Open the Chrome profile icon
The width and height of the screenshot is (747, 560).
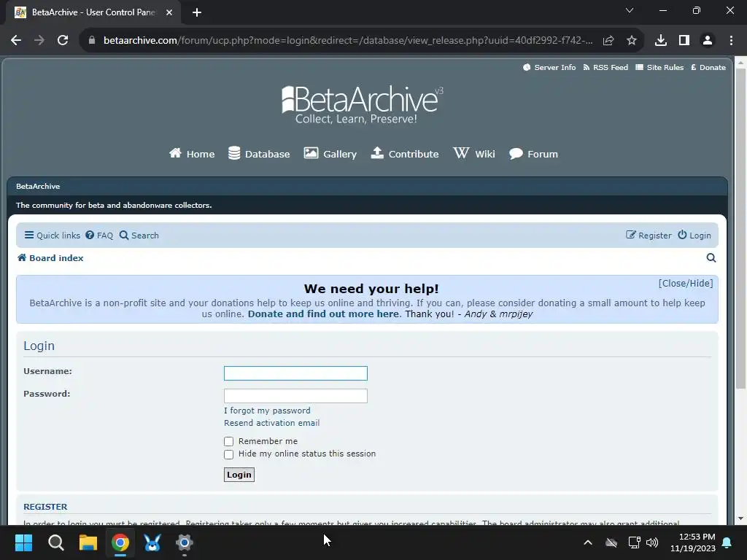click(708, 41)
